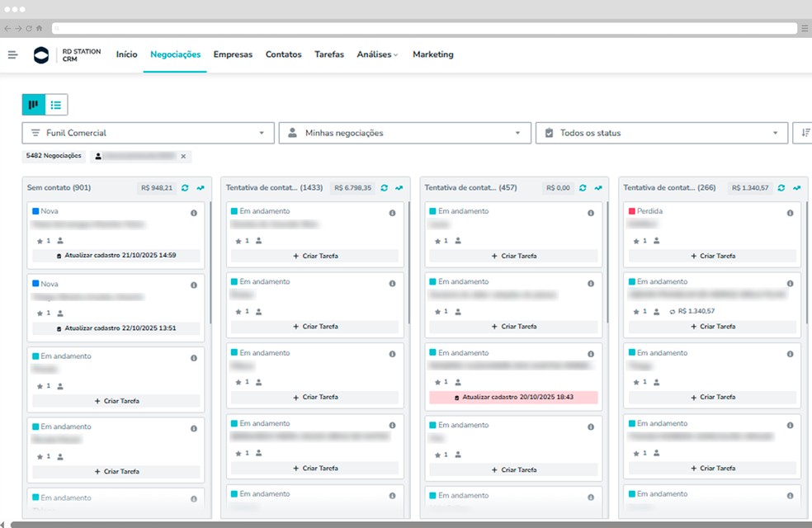The width and height of the screenshot is (812, 528).
Task: Open the Análises menu
Action: pyautogui.click(x=377, y=55)
